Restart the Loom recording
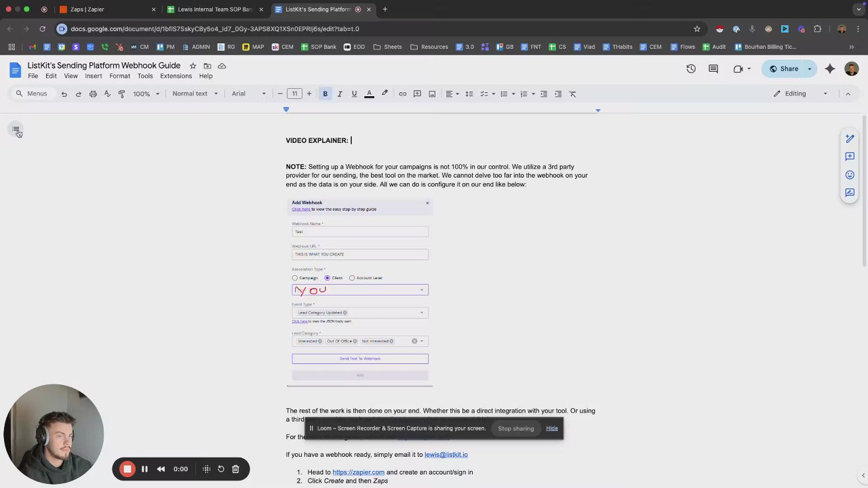Viewport: 868px width, 488px height. pos(221,469)
